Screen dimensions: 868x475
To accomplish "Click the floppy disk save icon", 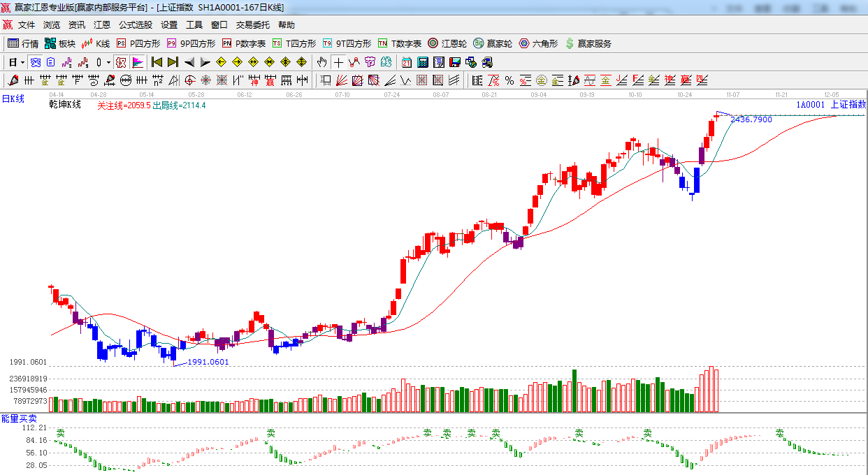I will pyautogui.click(x=455, y=62).
